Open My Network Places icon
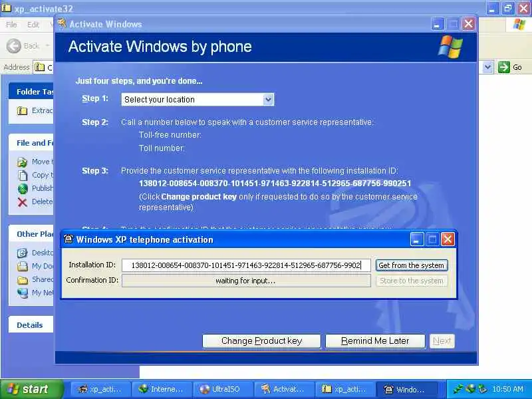This screenshot has height=399, width=532. (x=23, y=293)
